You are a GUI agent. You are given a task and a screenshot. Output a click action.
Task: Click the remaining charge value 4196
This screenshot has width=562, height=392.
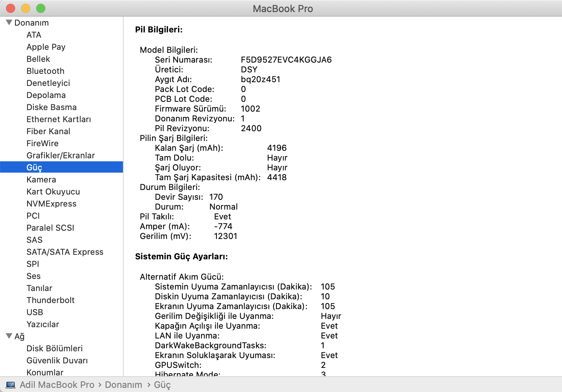point(277,148)
